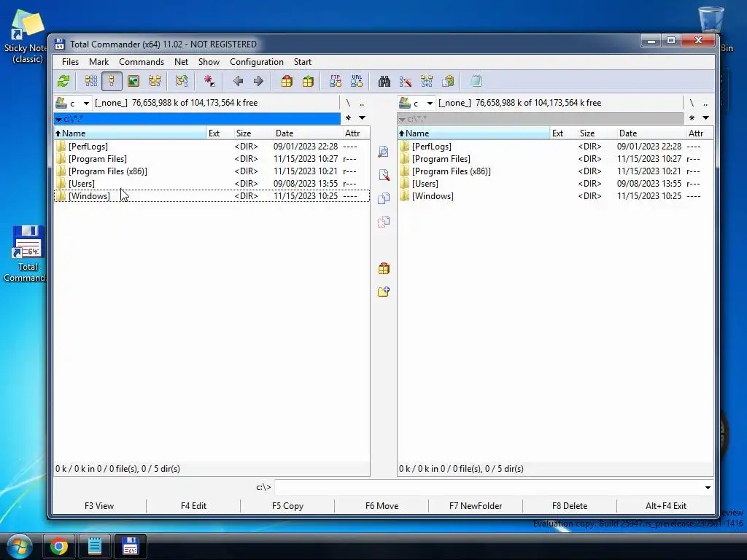The image size is (747, 560).
Task: Sort right panel by Date column header
Action: coord(651,133)
